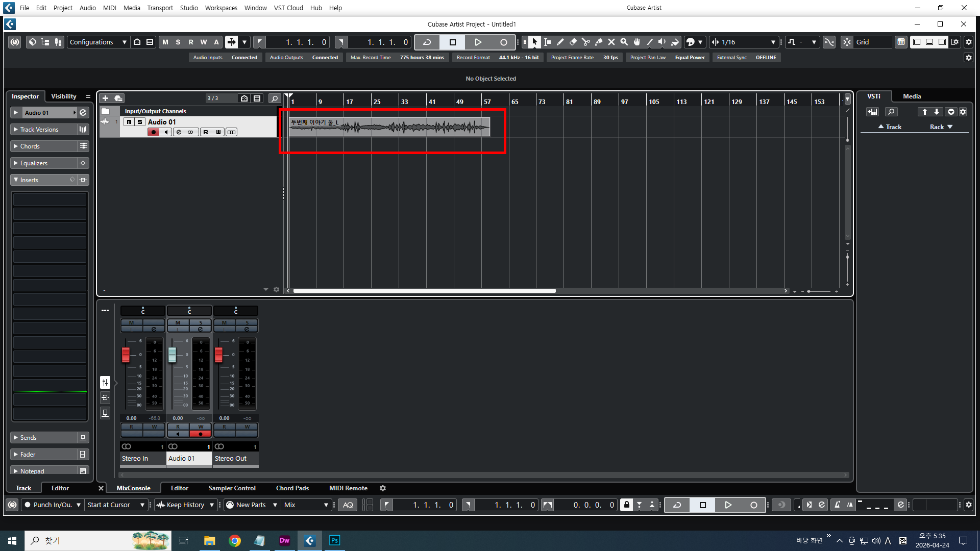Toggle Auto-Scroll in the toolbar
980x551 pixels.
pyautogui.click(x=231, y=42)
